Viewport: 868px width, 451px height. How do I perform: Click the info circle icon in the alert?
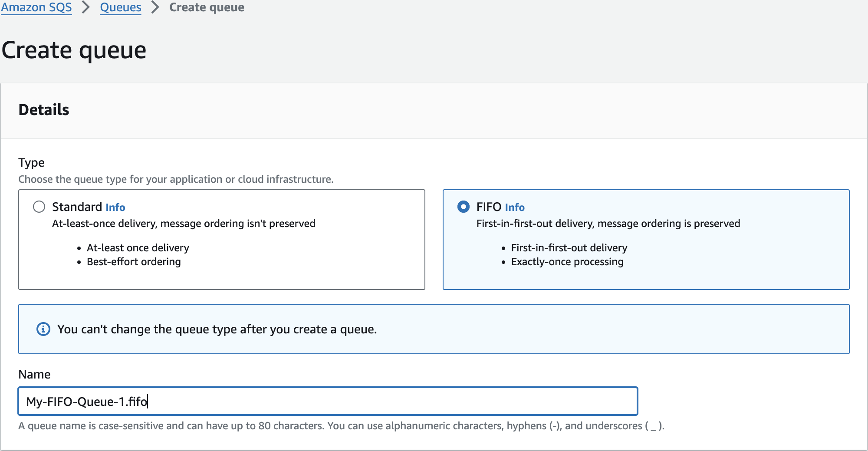(x=43, y=329)
